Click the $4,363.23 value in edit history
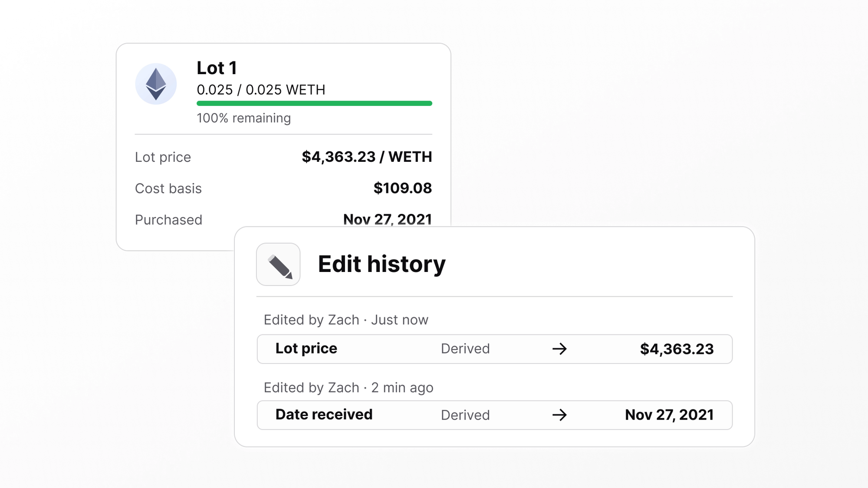The image size is (868, 488). (x=677, y=349)
